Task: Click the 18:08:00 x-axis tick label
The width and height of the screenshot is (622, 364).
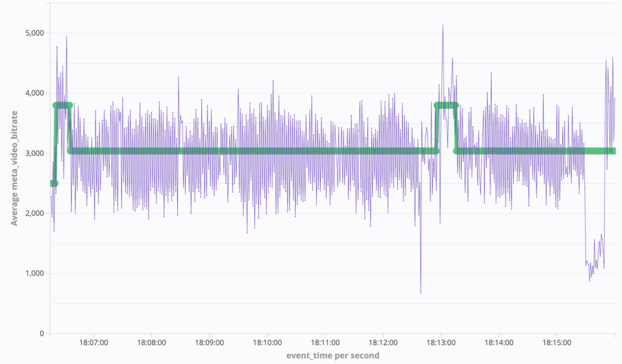Action: pos(151,342)
